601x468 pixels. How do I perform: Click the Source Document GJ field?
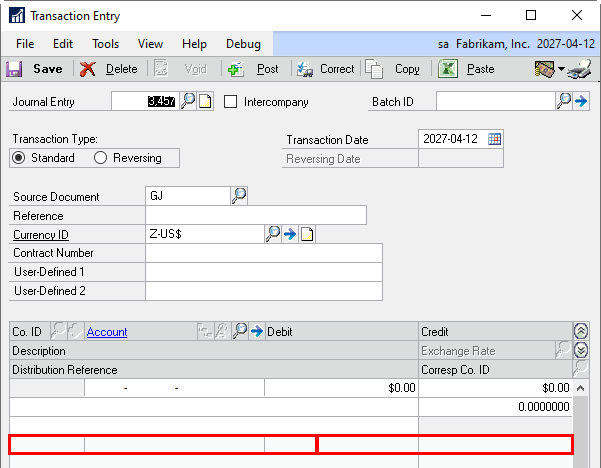(x=187, y=195)
